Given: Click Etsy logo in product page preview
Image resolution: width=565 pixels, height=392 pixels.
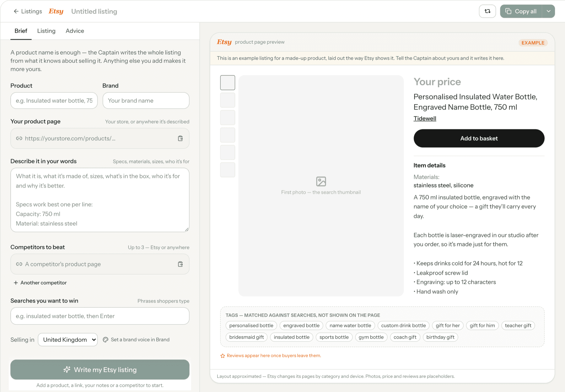Looking at the screenshot, I should tap(224, 42).
